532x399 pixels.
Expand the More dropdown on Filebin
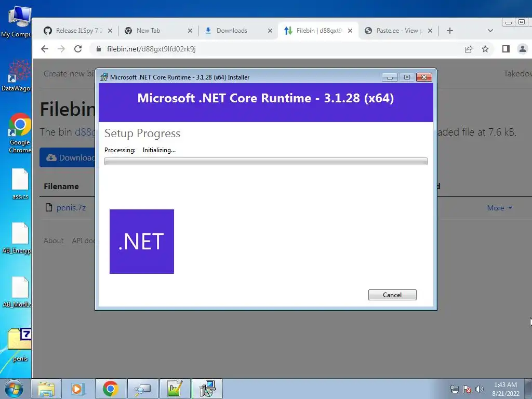pos(499,208)
